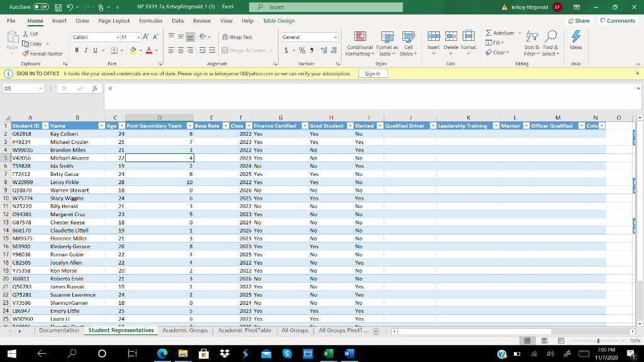Toggle Wrap Text for selected cells
Viewport: 644px width, 362px height.
click(x=236, y=37)
